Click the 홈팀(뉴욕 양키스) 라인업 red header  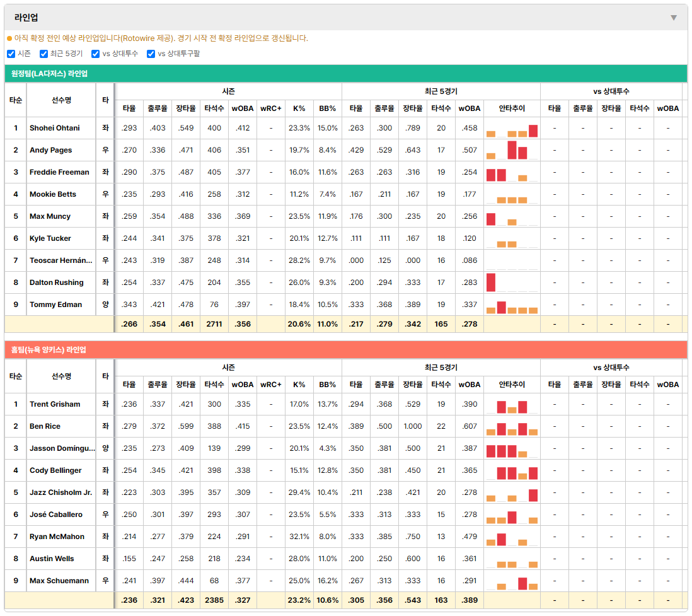345,350
